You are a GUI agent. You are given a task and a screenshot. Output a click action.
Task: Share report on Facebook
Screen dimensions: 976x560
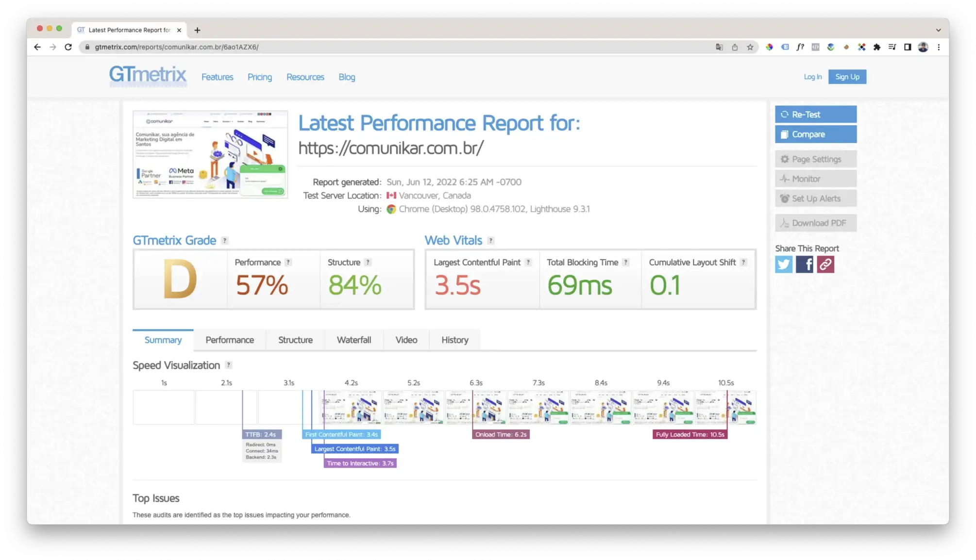(x=804, y=264)
